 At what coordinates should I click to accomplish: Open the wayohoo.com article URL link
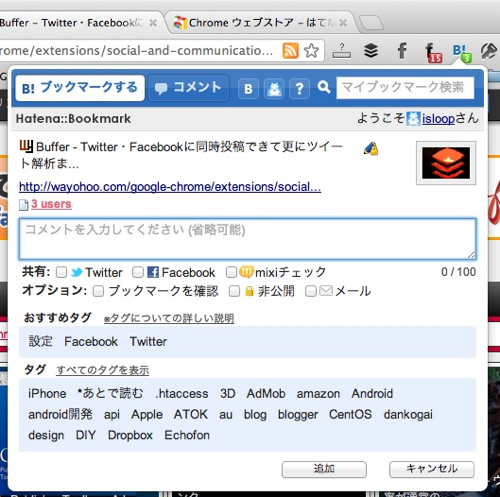click(170, 187)
